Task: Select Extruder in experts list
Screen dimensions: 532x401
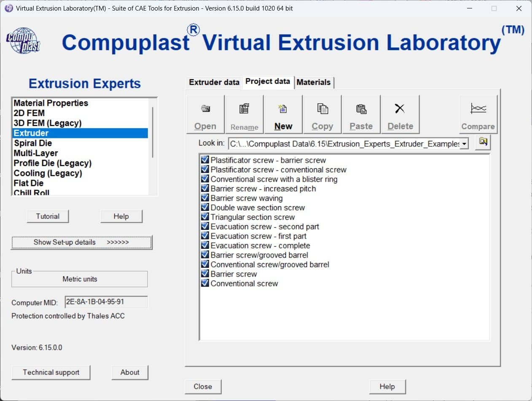Action: [80, 133]
